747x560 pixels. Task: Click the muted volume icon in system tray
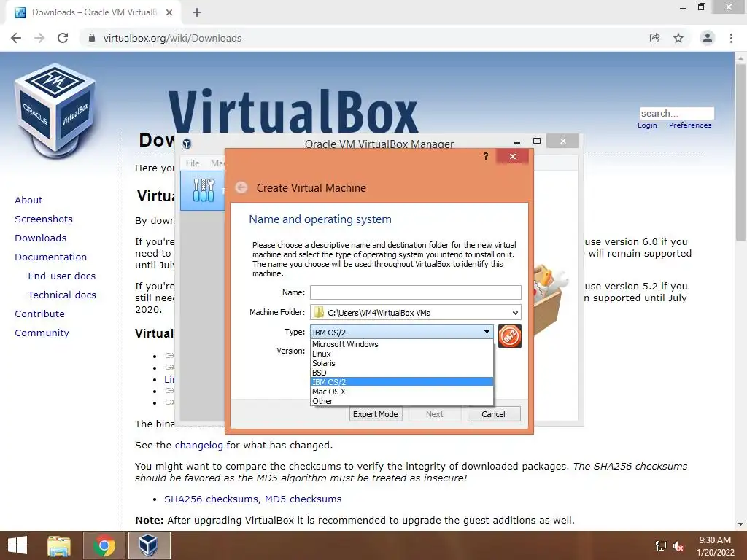click(678, 546)
